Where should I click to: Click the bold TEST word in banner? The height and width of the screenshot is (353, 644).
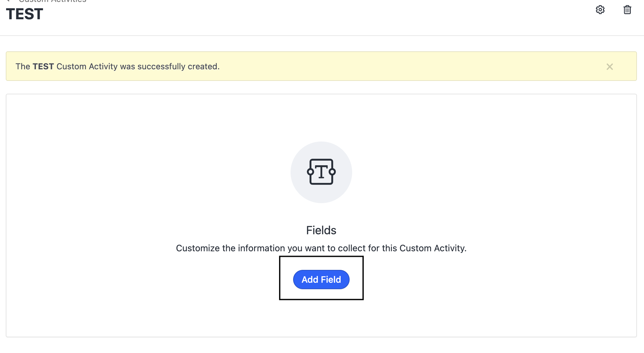click(x=43, y=66)
